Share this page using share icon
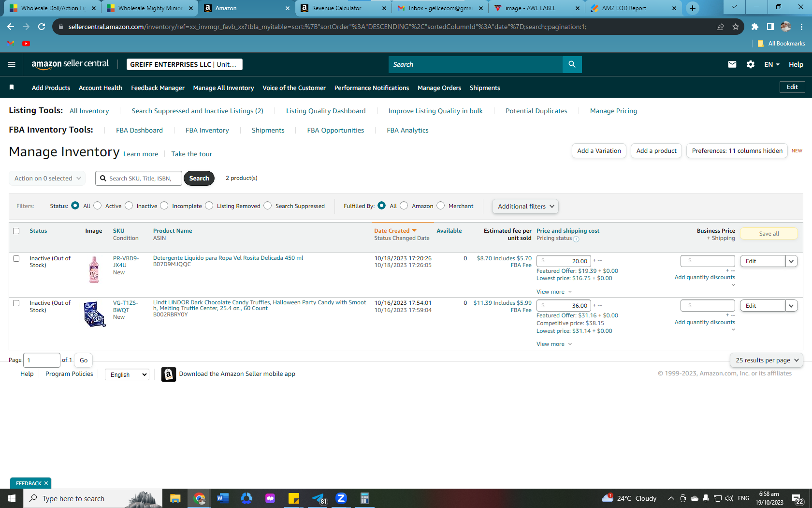 [x=720, y=27]
